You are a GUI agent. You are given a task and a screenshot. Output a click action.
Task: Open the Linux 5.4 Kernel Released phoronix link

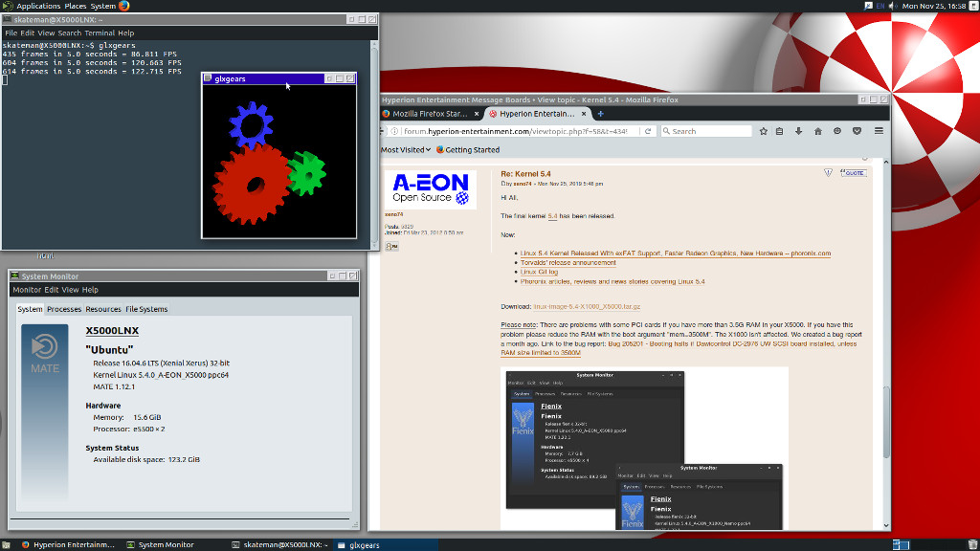tap(676, 253)
